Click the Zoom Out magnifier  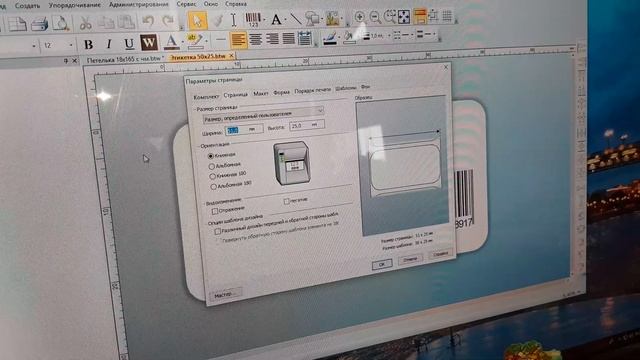point(375,17)
